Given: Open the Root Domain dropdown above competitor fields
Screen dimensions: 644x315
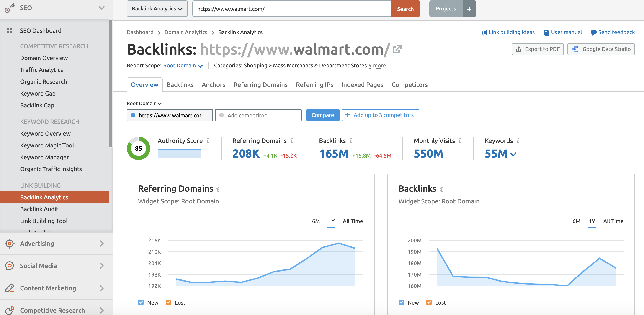Looking at the screenshot, I should [x=144, y=103].
